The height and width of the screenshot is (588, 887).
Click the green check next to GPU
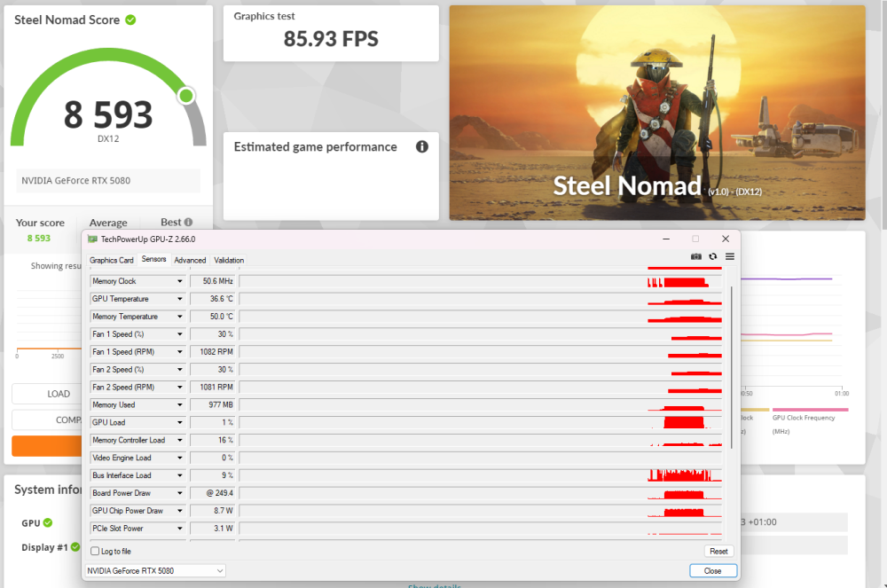pos(48,523)
